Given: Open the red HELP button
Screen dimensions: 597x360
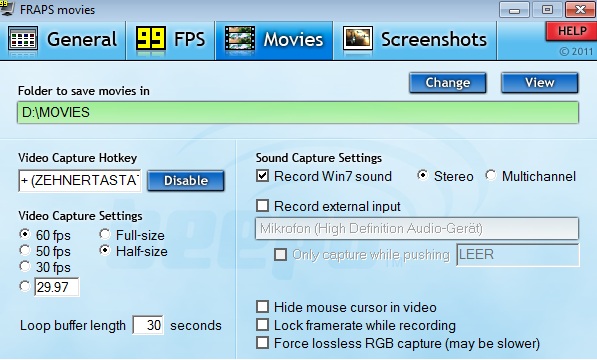Looking at the screenshot, I should pyautogui.click(x=571, y=31).
